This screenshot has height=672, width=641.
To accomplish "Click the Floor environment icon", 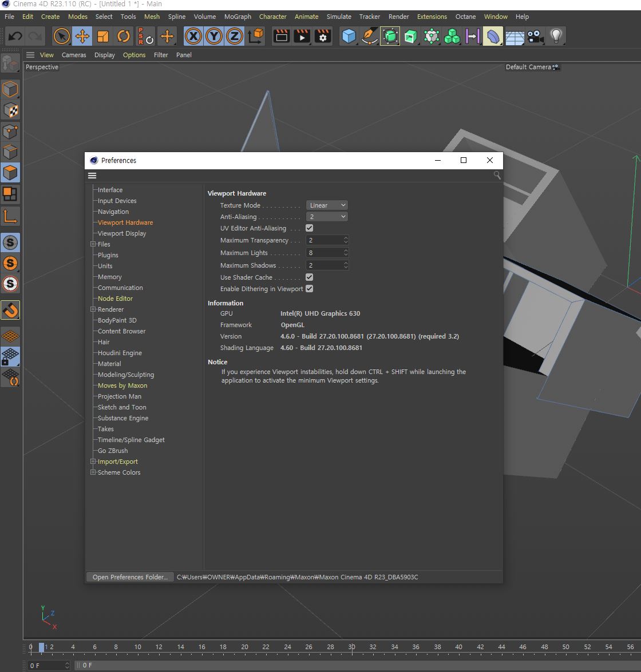I will click(x=515, y=36).
